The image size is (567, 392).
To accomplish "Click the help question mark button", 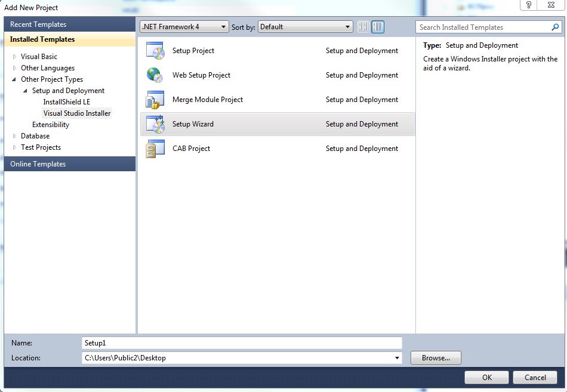I will point(528,5).
